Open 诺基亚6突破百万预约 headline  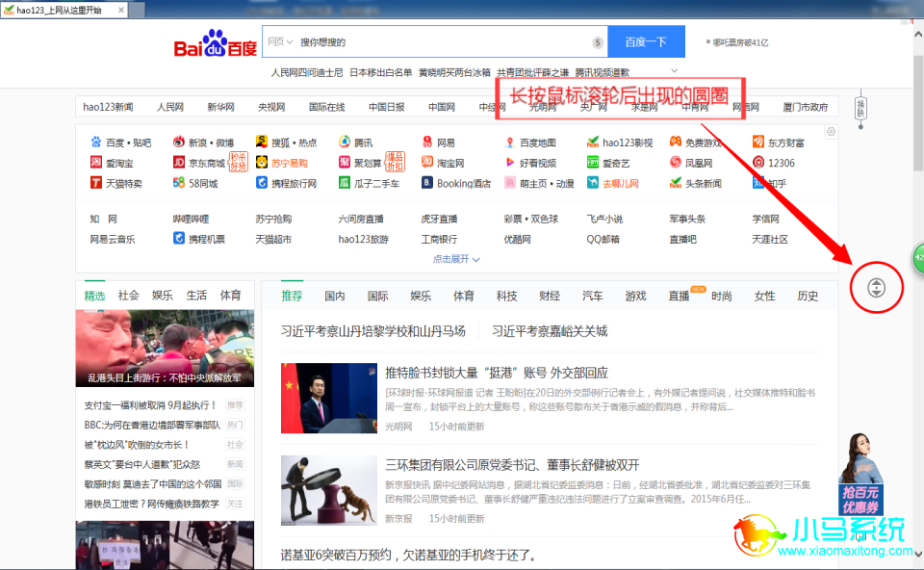pos(409,555)
